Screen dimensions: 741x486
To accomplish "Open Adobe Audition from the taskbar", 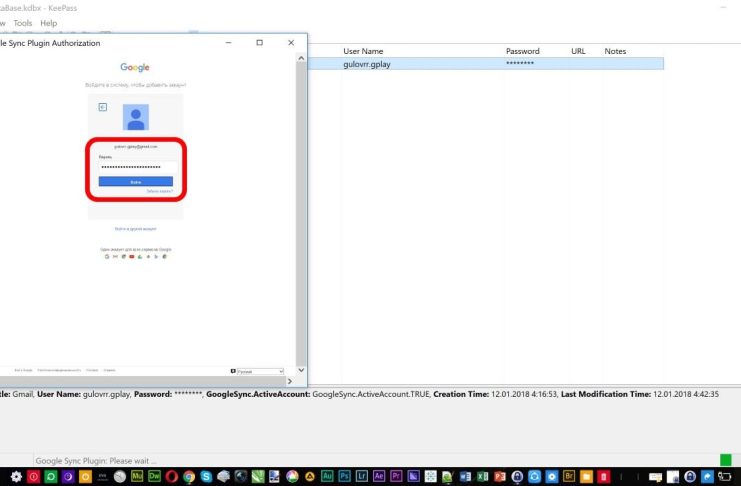I will click(x=327, y=477).
